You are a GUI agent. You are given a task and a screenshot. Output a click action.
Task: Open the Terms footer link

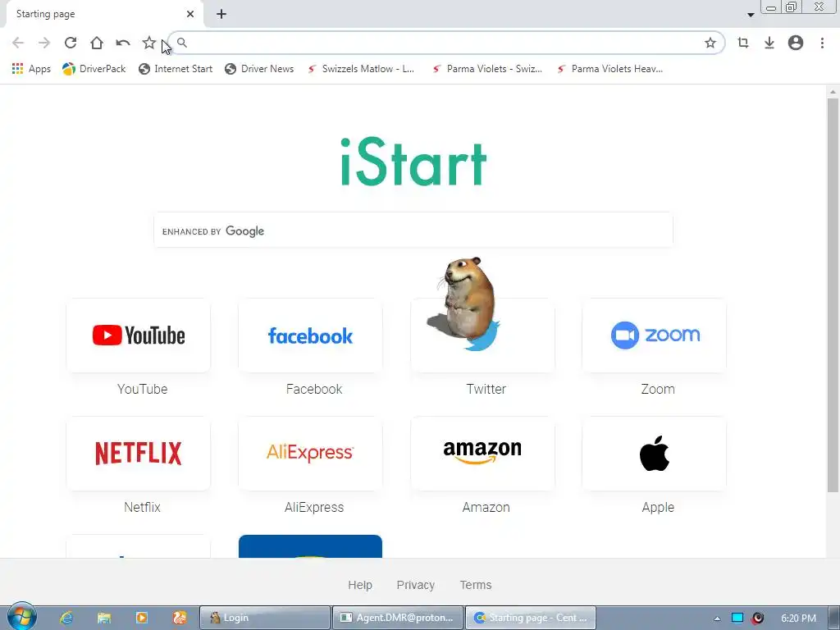coord(476,585)
